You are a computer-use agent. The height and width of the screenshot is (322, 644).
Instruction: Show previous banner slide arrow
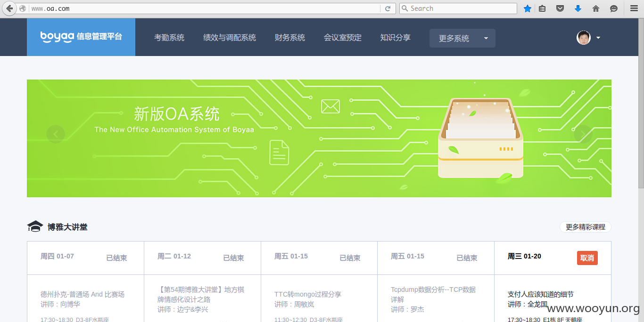click(x=56, y=134)
